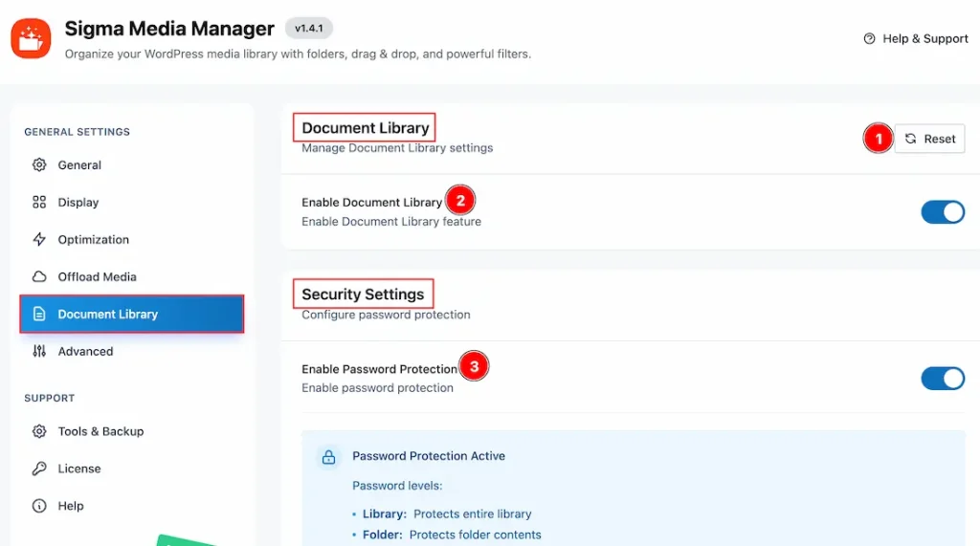Open the Advanced settings tab

[131, 351]
